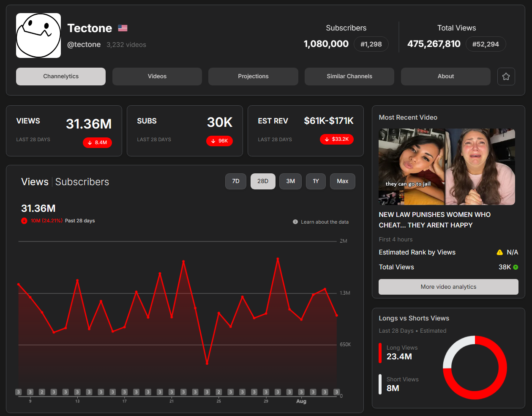Click the #1,298 subscriber rank badge

[371, 44]
